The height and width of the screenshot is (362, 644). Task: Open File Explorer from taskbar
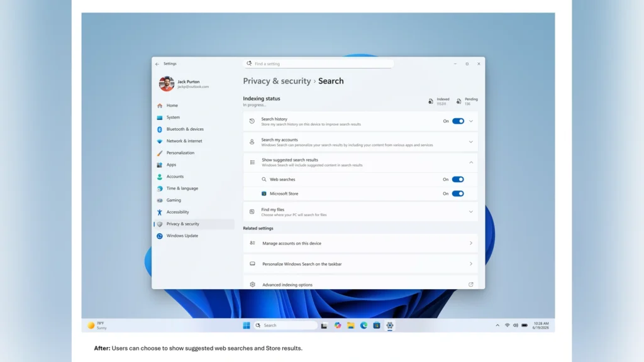[351, 326]
